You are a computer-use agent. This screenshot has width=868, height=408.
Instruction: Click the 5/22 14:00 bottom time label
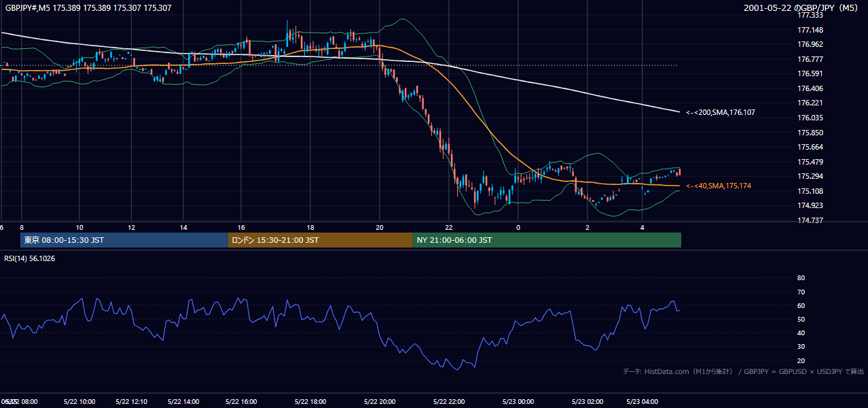(x=183, y=402)
